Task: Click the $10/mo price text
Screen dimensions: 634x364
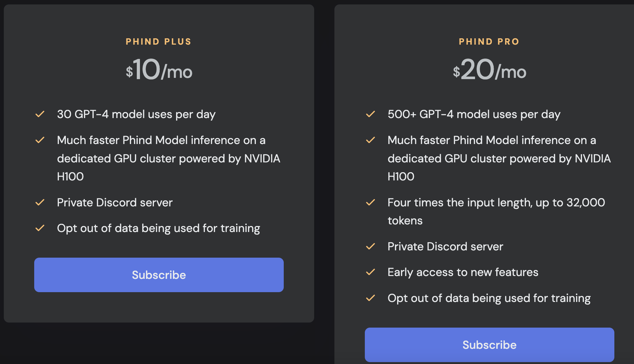Action: 159,70
